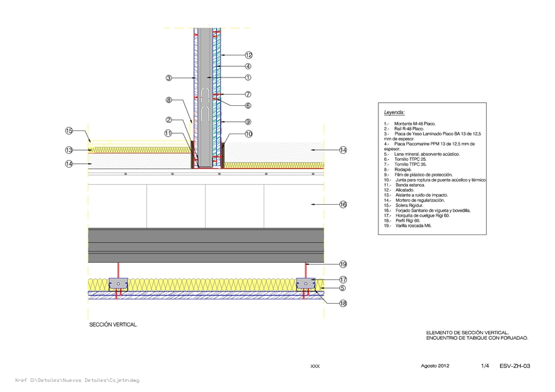Click callout marker number 17
The width and height of the screenshot is (555, 392).
click(x=343, y=280)
